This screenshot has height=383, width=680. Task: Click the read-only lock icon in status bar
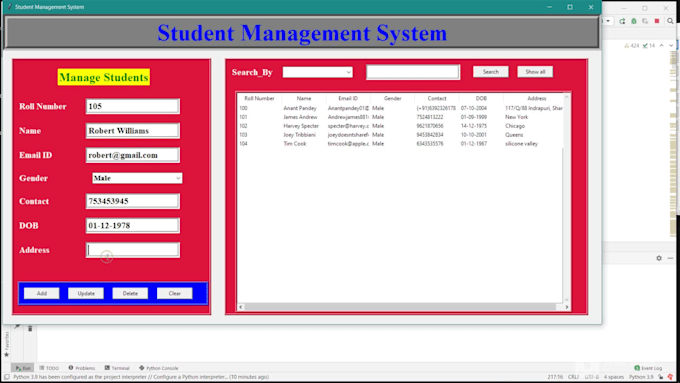point(661,377)
